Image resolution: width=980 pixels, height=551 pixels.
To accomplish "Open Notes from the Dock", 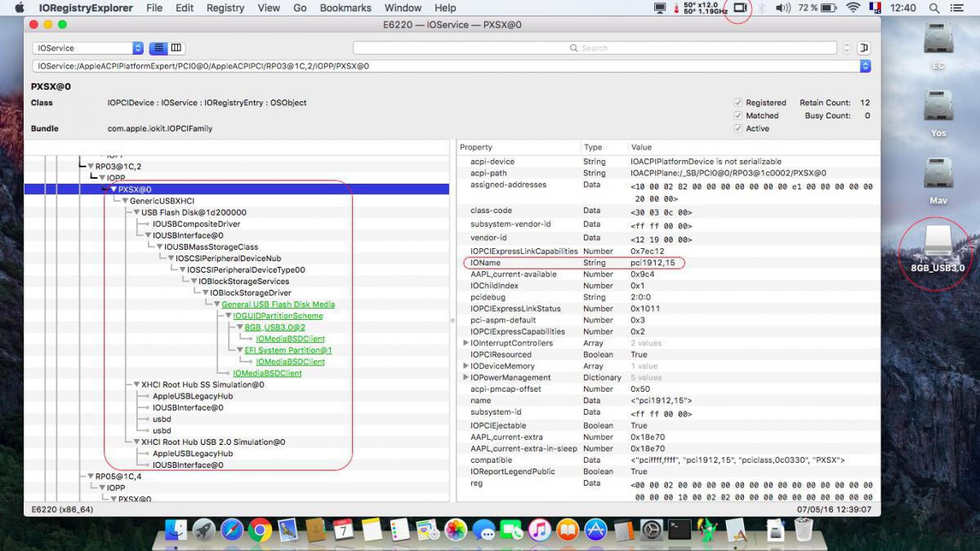I will 372,530.
